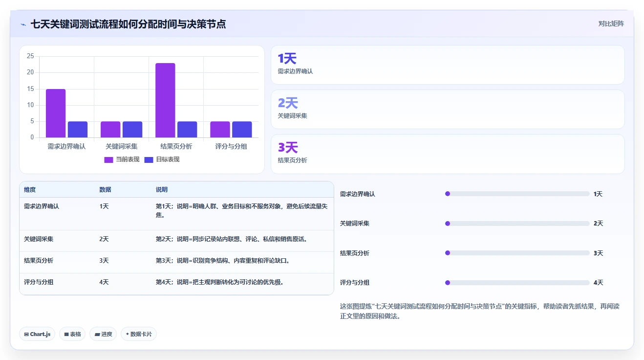This screenshot has height=360, width=644.
Task: Click the 评分与分组 x-axis label
Action: 231,146
